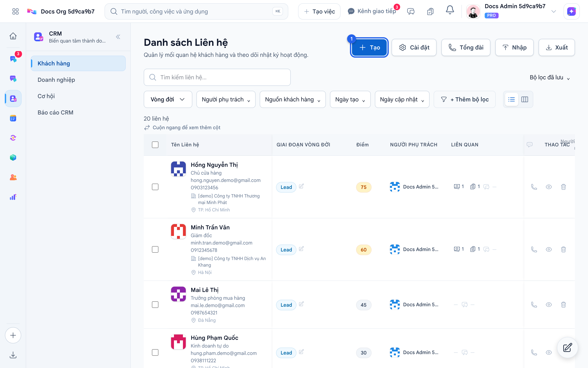
Task: Open Cơ hội in CRM menu
Action: [78, 96]
